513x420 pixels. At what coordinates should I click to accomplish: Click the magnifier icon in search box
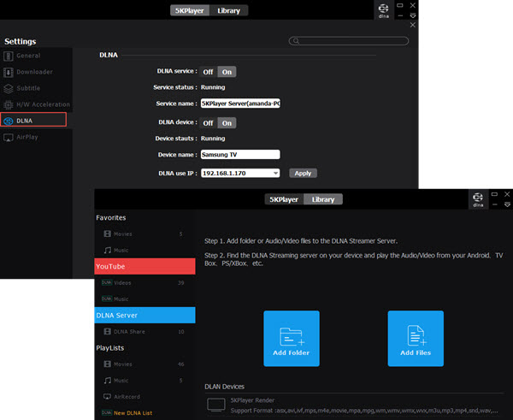(x=296, y=41)
